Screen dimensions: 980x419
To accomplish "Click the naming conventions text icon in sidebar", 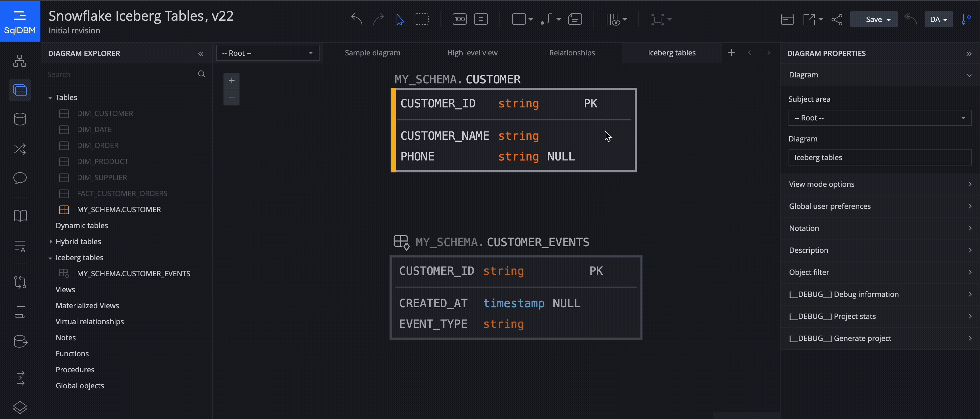I will [x=20, y=246].
